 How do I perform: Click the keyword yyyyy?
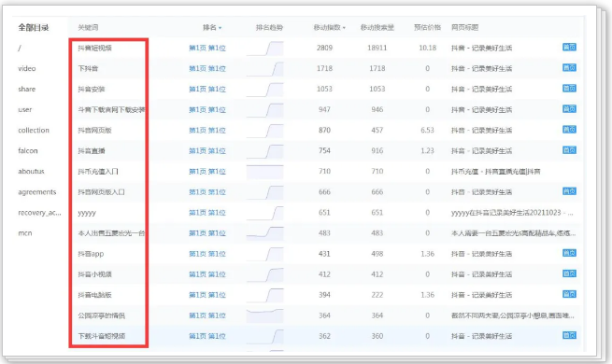coord(87,213)
